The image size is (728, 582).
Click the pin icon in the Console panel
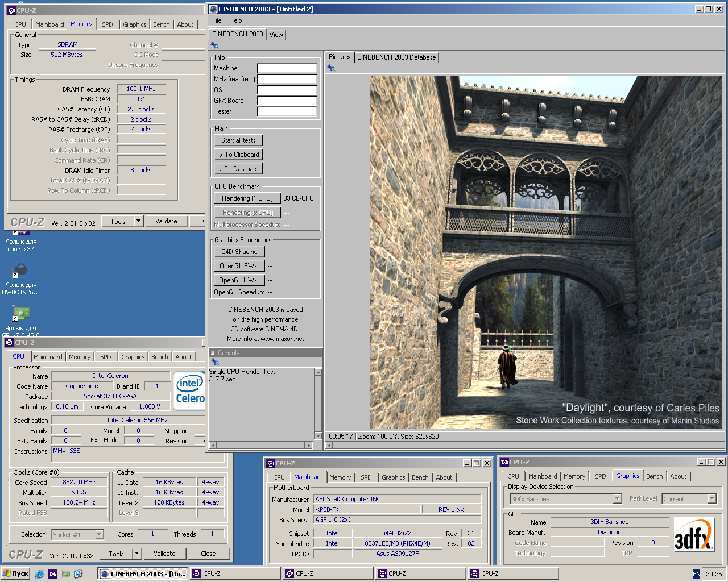coord(214,362)
